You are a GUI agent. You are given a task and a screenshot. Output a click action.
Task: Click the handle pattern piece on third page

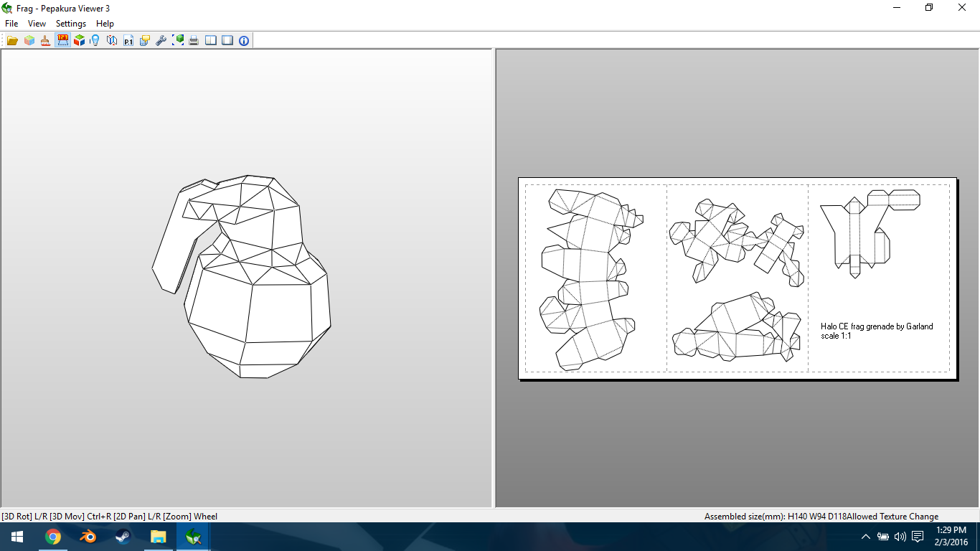tap(870, 233)
